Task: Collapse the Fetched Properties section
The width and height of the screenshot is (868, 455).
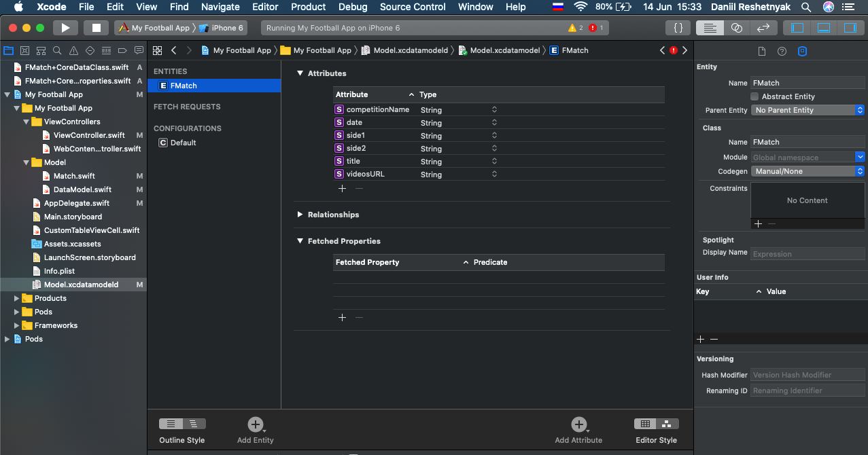Action: tap(300, 241)
